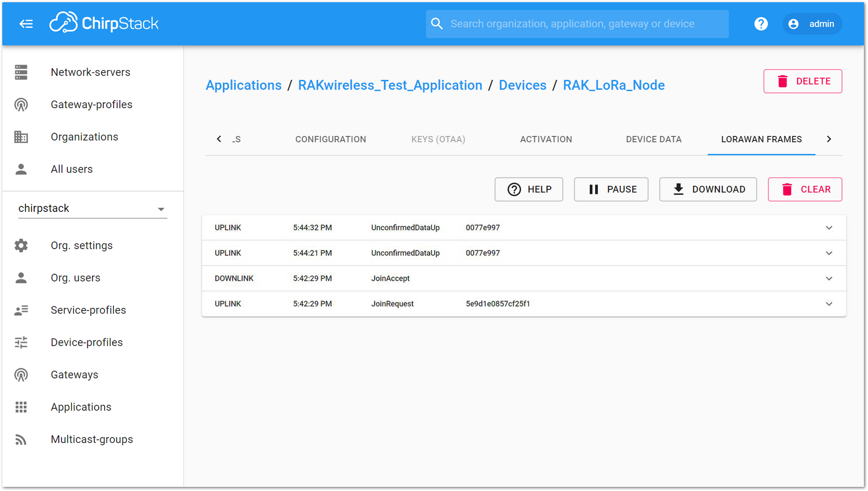This screenshot has height=491, width=868.
Task: Switch to the CONFIGURATION tab
Action: pyautogui.click(x=331, y=140)
